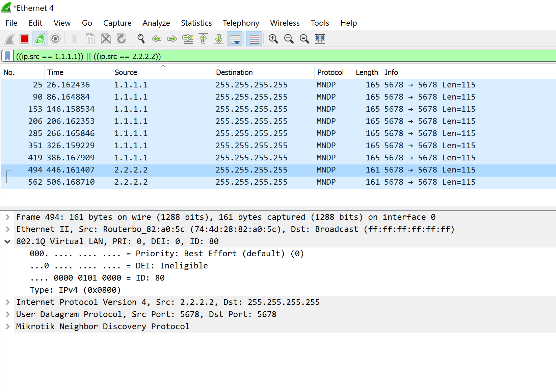
Task: Sort packets by the Length column
Action: click(367, 72)
